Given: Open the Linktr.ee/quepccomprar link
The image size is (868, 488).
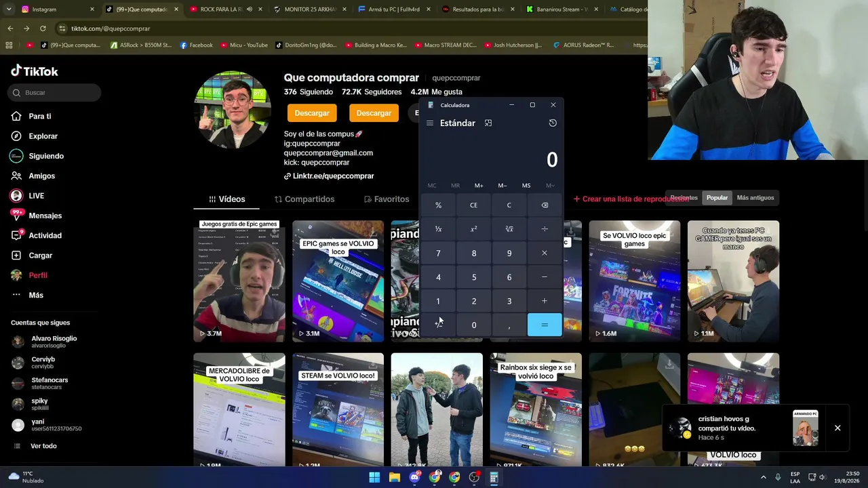Looking at the screenshot, I should pyautogui.click(x=329, y=176).
